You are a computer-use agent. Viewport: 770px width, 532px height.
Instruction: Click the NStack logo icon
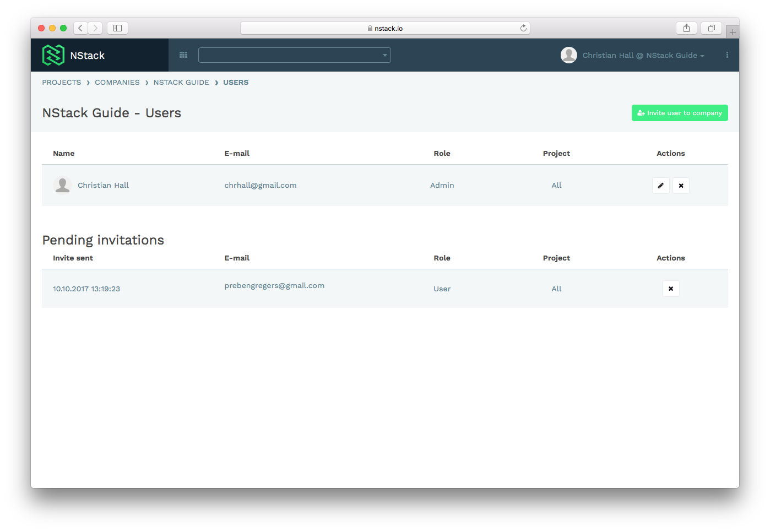(53, 55)
